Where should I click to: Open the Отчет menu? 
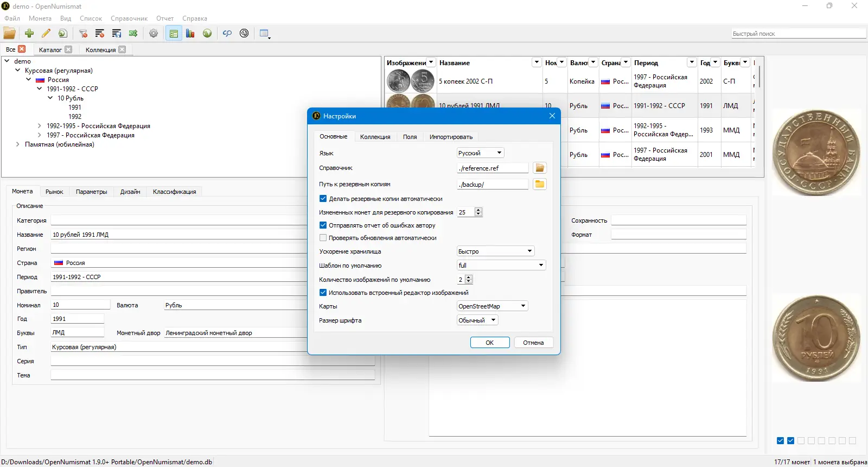(165, 18)
